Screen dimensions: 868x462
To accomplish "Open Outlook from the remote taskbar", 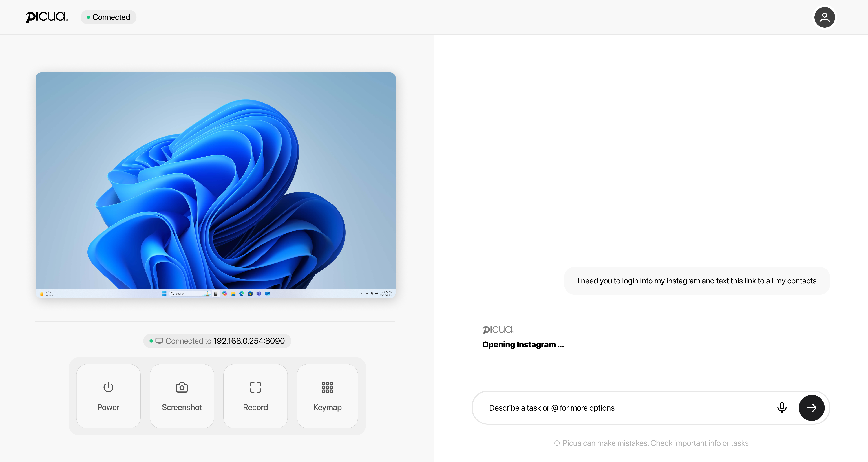I will (268, 294).
